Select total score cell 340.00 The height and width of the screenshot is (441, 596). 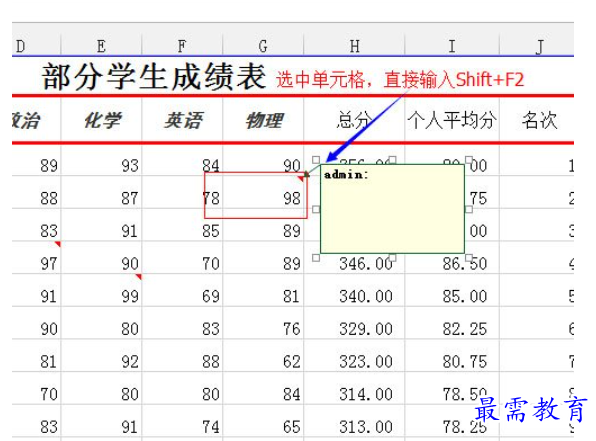tap(354, 290)
